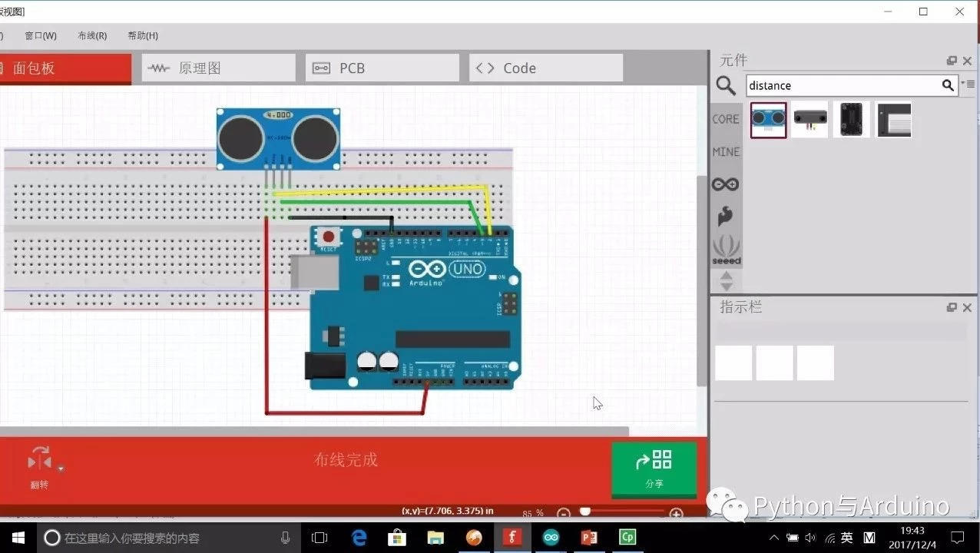This screenshot has width=980, height=553.
Task: Open the SparkFun flame parts bin
Action: click(x=726, y=217)
